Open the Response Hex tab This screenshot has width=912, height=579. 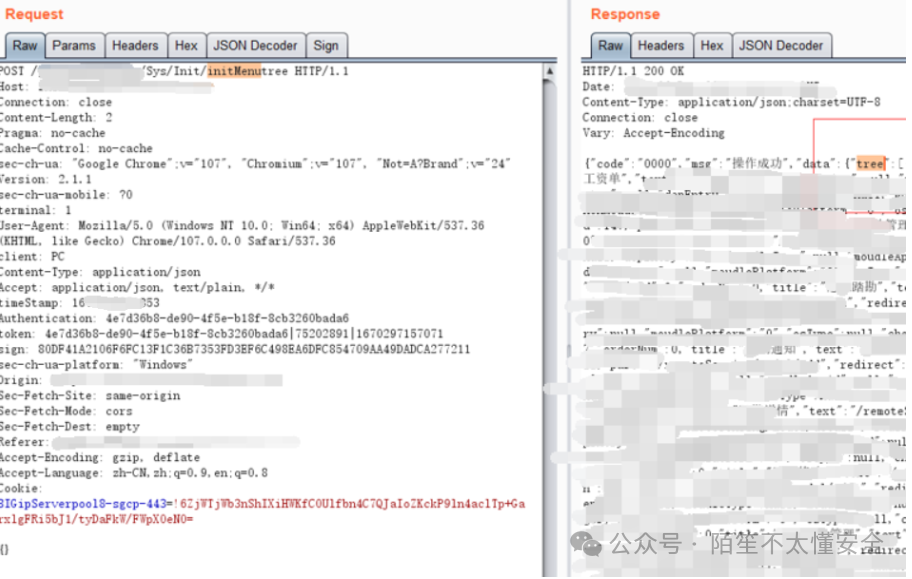711,45
